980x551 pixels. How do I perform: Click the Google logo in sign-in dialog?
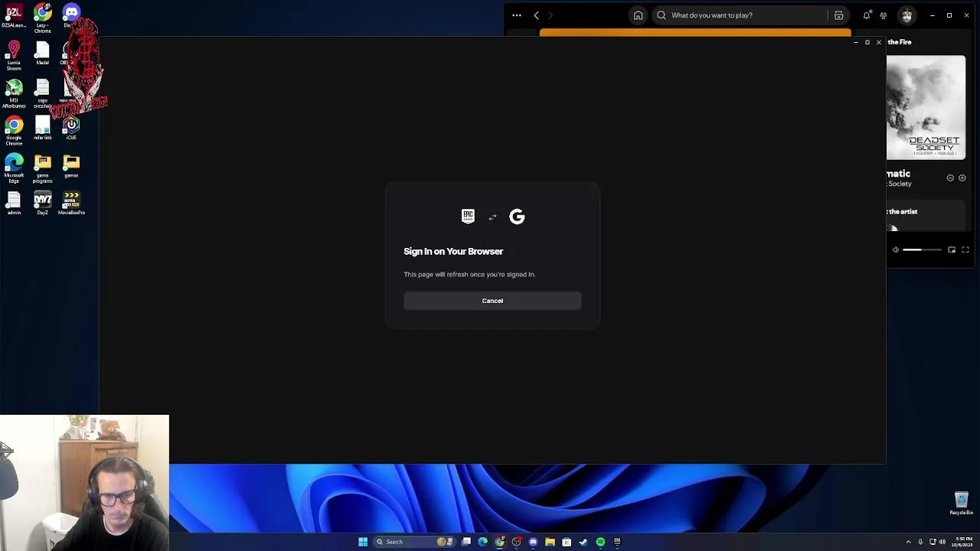click(x=517, y=217)
